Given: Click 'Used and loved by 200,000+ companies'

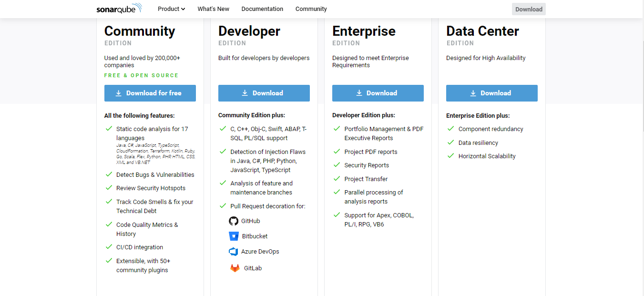Looking at the screenshot, I should [x=143, y=61].
